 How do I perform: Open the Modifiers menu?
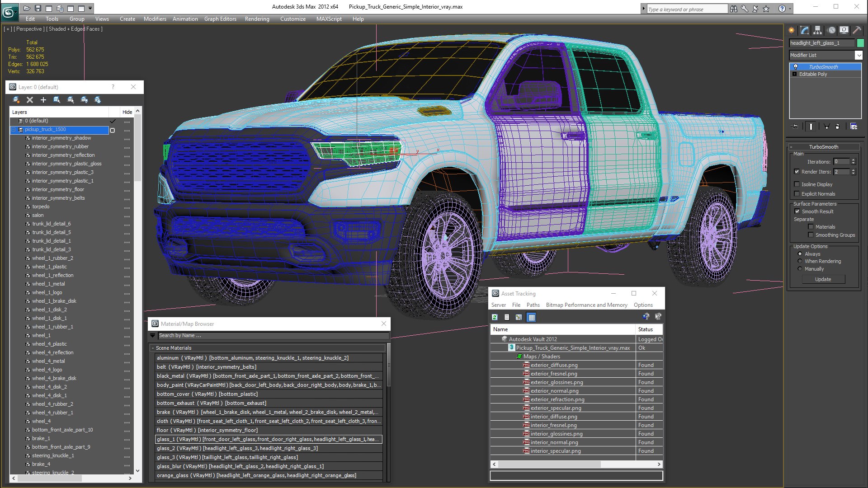click(x=155, y=19)
